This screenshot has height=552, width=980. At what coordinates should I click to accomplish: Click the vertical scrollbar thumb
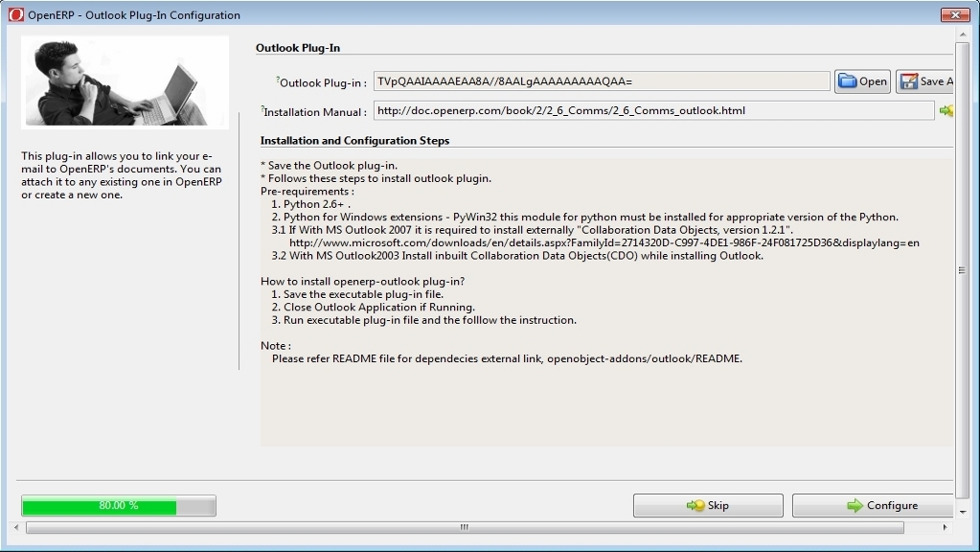pos(962,270)
